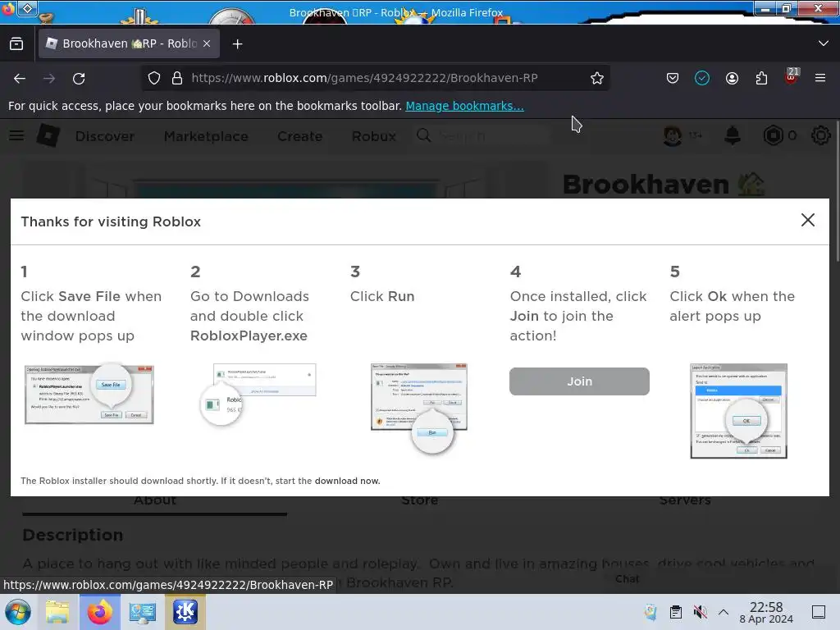The image size is (840, 630).
Task: Click the Roblox user avatar icon
Action: tap(673, 136)
